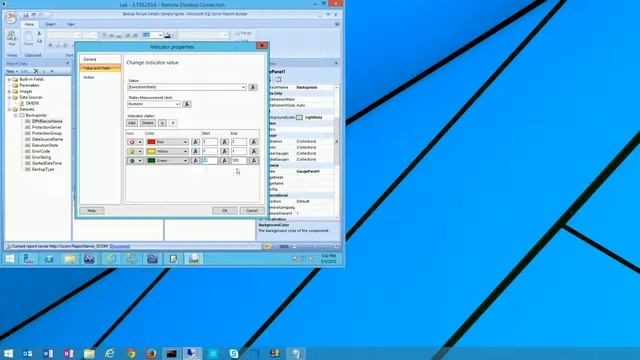Click the Run report icon in the ribbon
The width and height of the screenshot is (640, 360).
(12, 38)
